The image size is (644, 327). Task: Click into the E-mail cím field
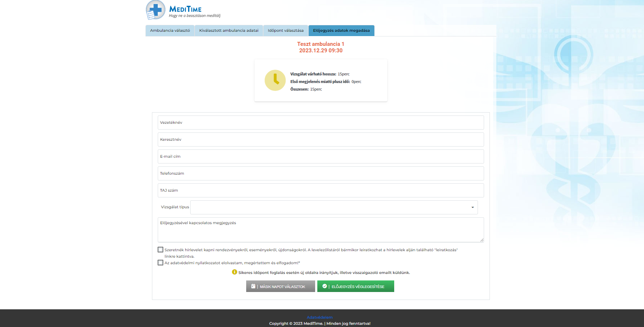click(321, 157)
